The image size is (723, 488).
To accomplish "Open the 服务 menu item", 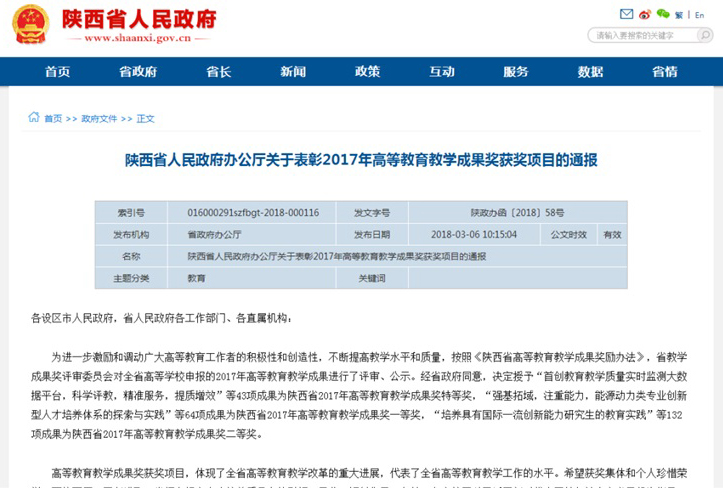I will click(x=516, y=72).
